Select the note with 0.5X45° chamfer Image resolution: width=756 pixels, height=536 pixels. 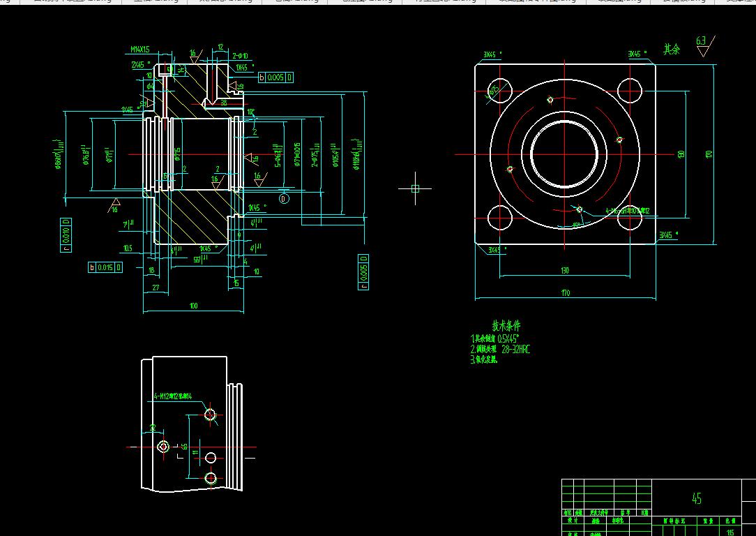coord(494,338)
